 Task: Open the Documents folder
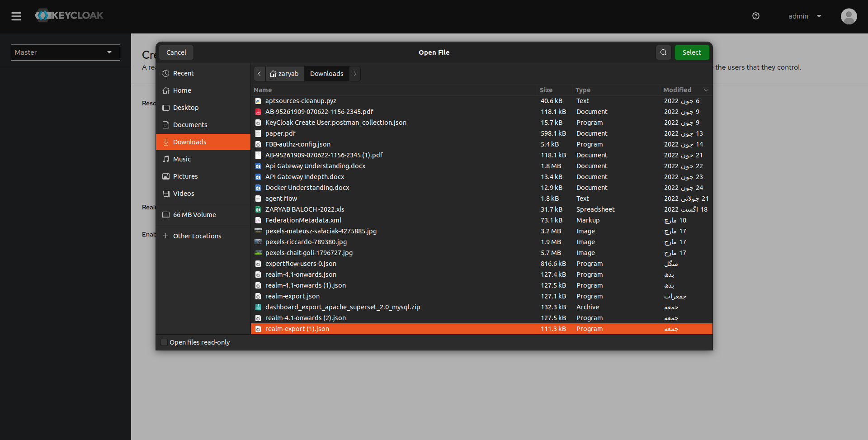pyautogui.click(x=189, y=124)
